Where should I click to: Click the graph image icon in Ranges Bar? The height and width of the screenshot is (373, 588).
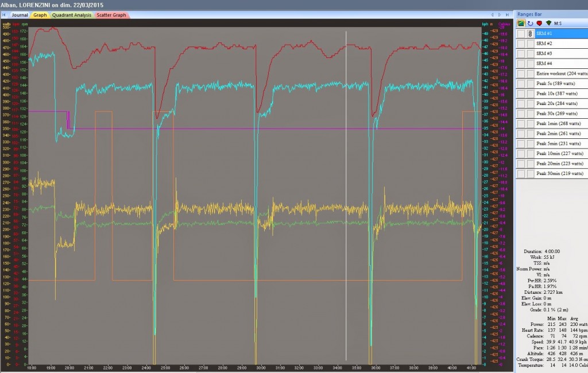[521, 23]
